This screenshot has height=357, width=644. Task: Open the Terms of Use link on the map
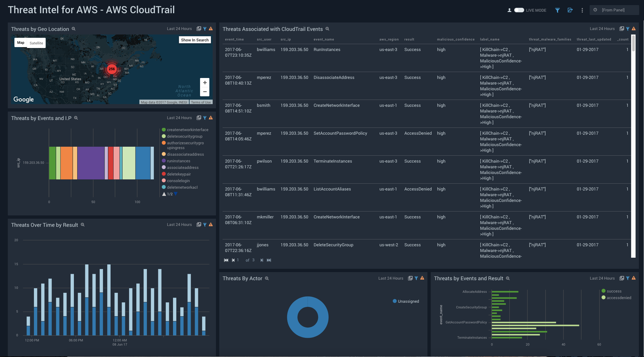201,102
